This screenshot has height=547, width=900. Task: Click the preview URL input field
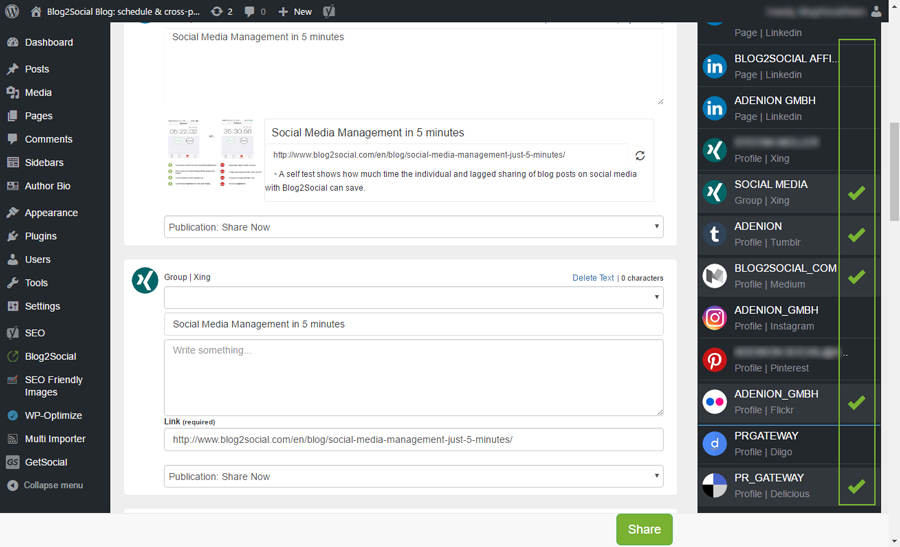(x=447, y=155)
